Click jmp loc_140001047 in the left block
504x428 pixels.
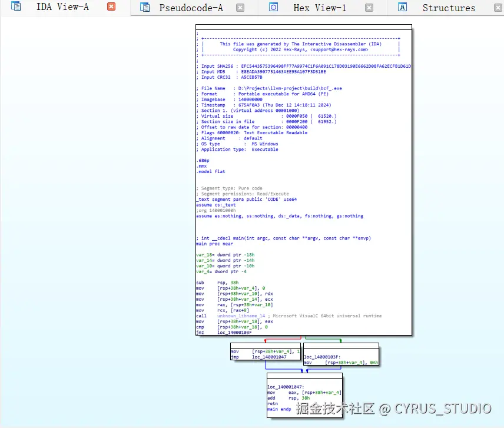point(258,357)
